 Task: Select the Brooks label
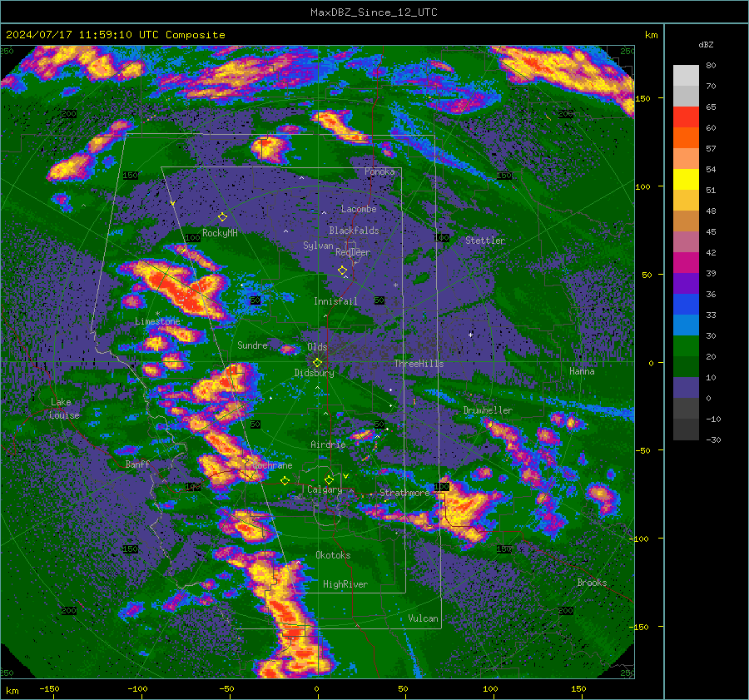[592, 583]
